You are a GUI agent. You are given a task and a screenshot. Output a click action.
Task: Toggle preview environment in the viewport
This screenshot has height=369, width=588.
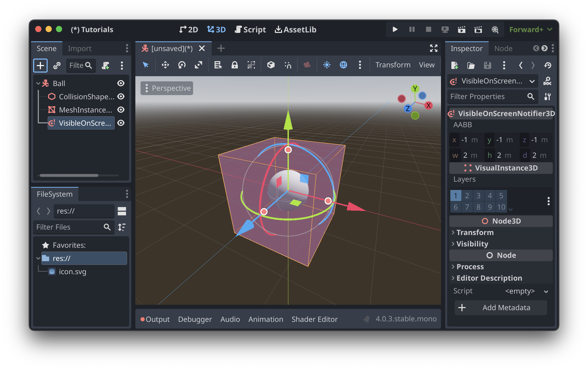343,65
